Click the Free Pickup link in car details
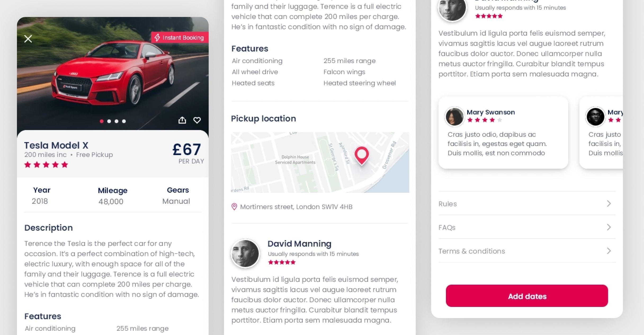The image size is (644, 335). 93,155
